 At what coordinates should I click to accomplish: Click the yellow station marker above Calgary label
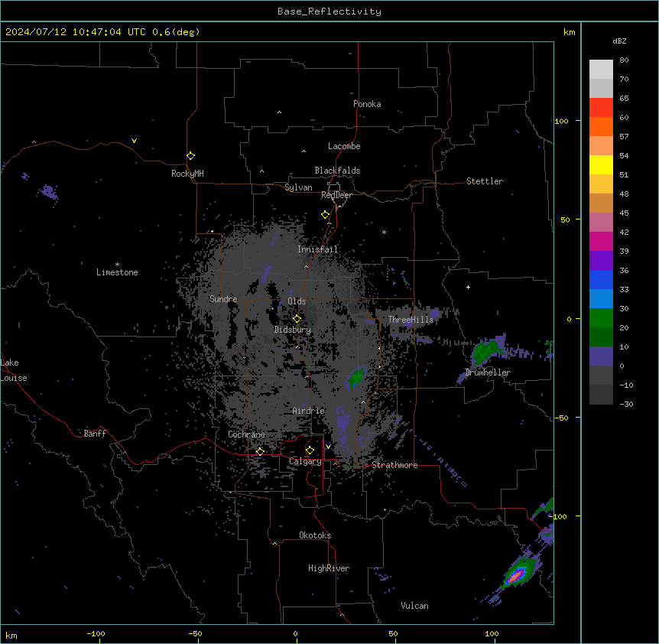pos(310,450)
